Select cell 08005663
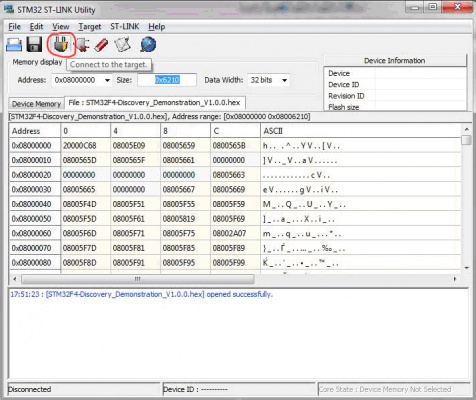The height and width of the screenshot is (400, 476). [x=235, y=175]
